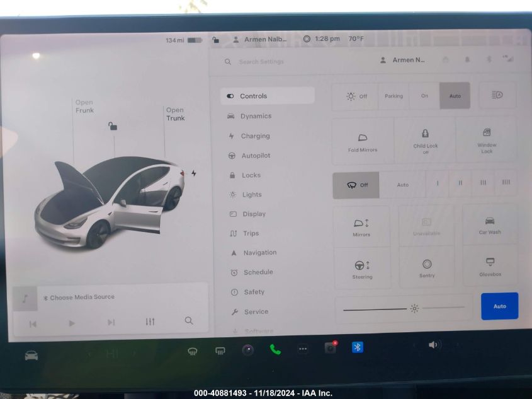Set wipers to Auto
The width and height of the screenshot is (532, 399).
(x=402, y=185)
